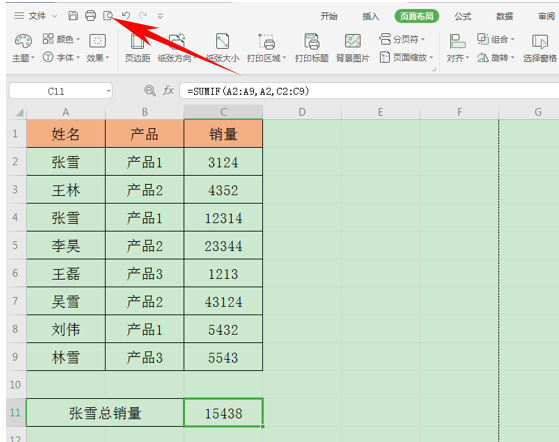Expand the 字体 font dropdown
Viewport: 559px width, 442px height.
pyautogui.click(x=61, y=57)
